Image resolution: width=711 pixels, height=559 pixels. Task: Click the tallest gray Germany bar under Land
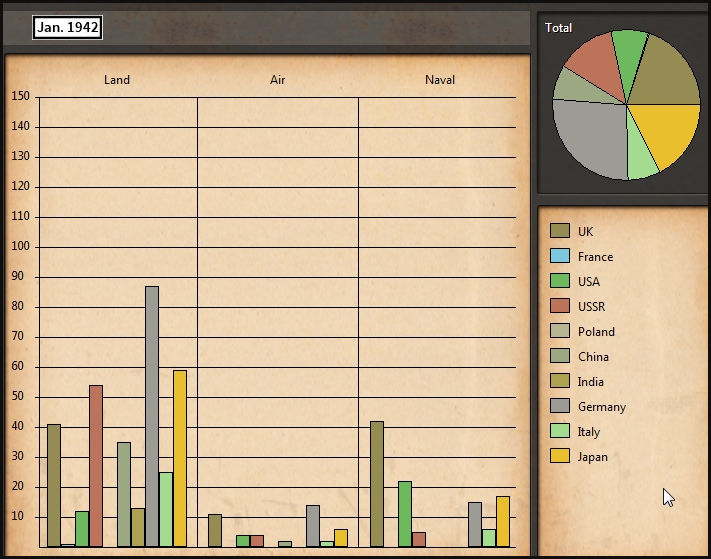click(x=152, y=415)
